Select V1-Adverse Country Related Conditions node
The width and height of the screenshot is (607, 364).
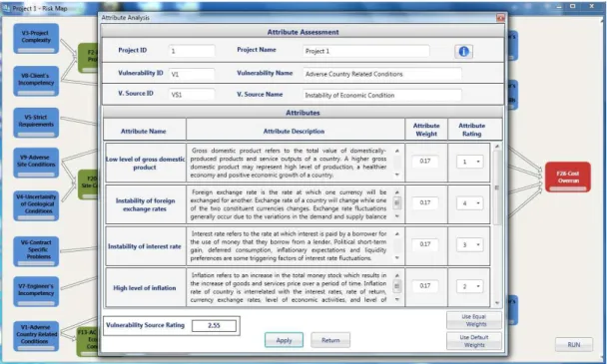pyautogui.click(x=36, y=336)
